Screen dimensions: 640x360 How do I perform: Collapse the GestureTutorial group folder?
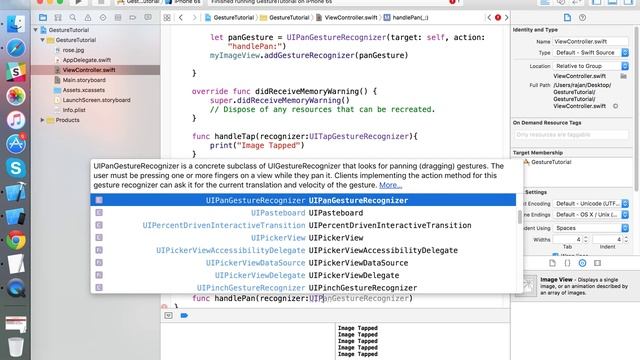[42, 40]
